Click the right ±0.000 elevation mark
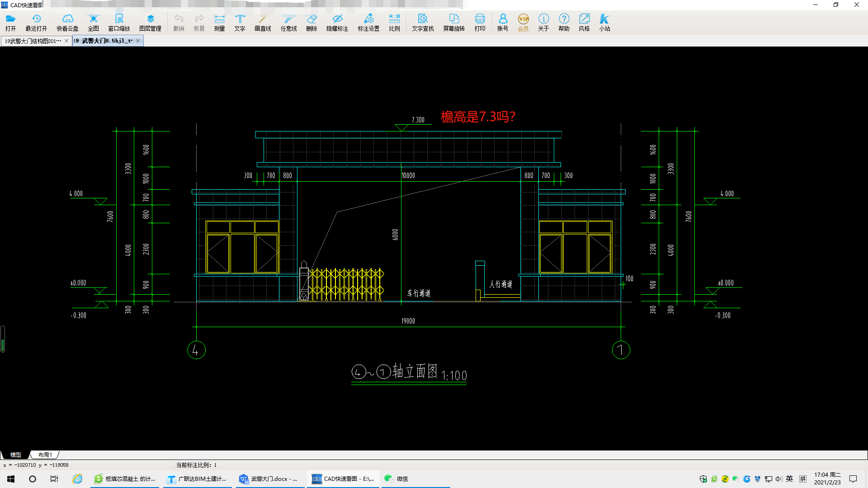 [726, 283]
